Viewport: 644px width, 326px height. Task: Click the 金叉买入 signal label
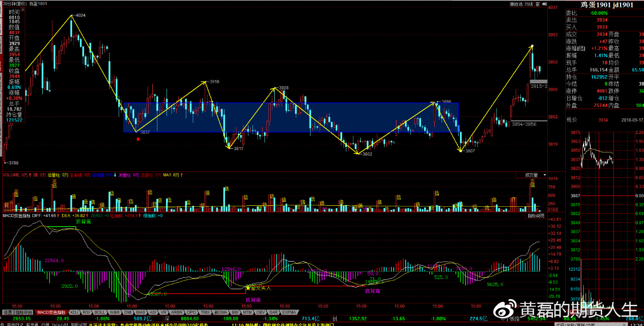click(261, 288)
